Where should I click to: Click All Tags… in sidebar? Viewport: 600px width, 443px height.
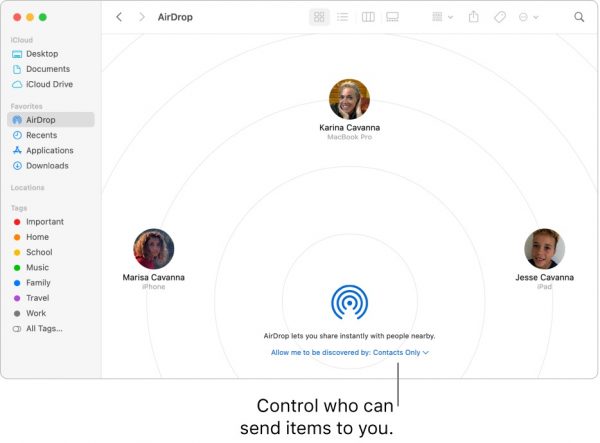click(x=43, y=328)
